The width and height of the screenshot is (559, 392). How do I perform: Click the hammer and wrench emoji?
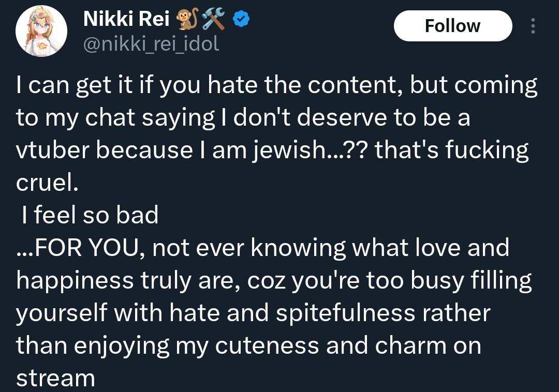click(213, 20)
